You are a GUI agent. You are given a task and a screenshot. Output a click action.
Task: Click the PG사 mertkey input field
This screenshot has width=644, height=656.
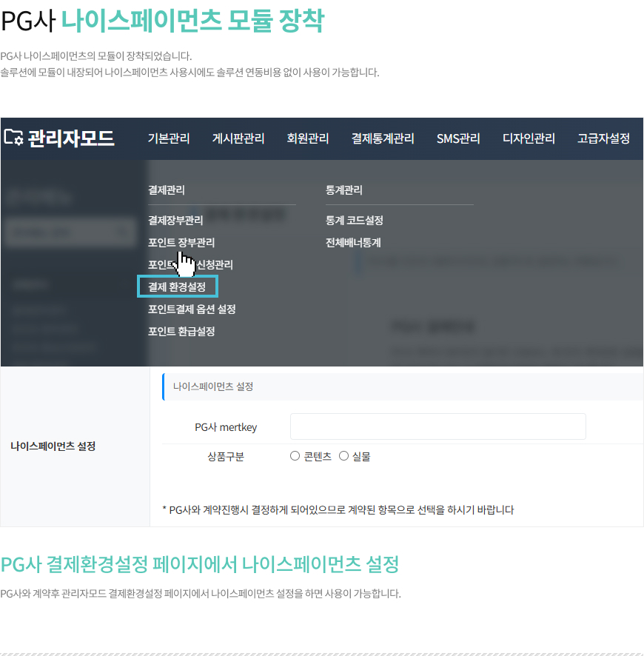pyautogui.click(x=437, y=427)
